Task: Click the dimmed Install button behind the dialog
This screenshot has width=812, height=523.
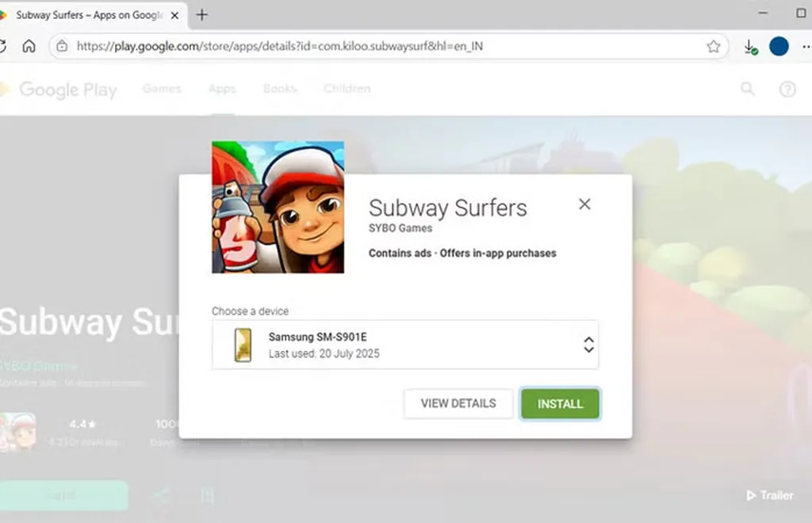Action: click(63, 495)
